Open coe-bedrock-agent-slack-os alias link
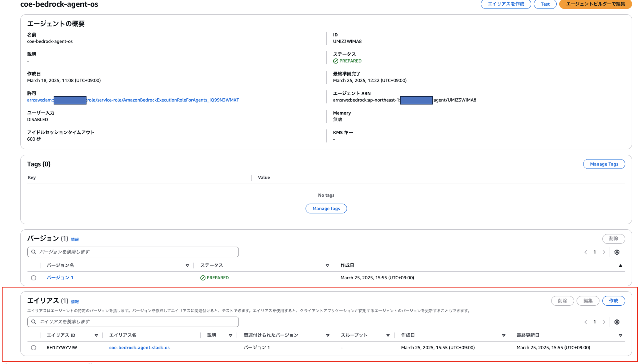 (139, 348)
